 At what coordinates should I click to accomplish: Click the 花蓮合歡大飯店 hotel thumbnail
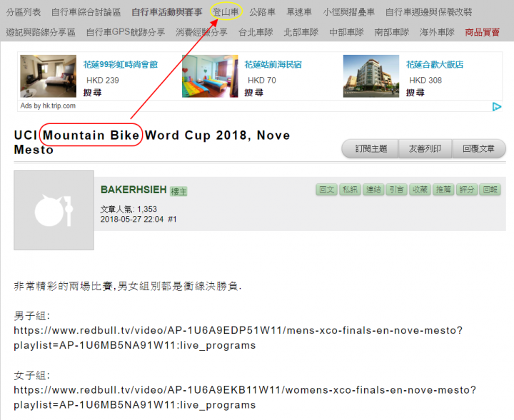(371, 76)
